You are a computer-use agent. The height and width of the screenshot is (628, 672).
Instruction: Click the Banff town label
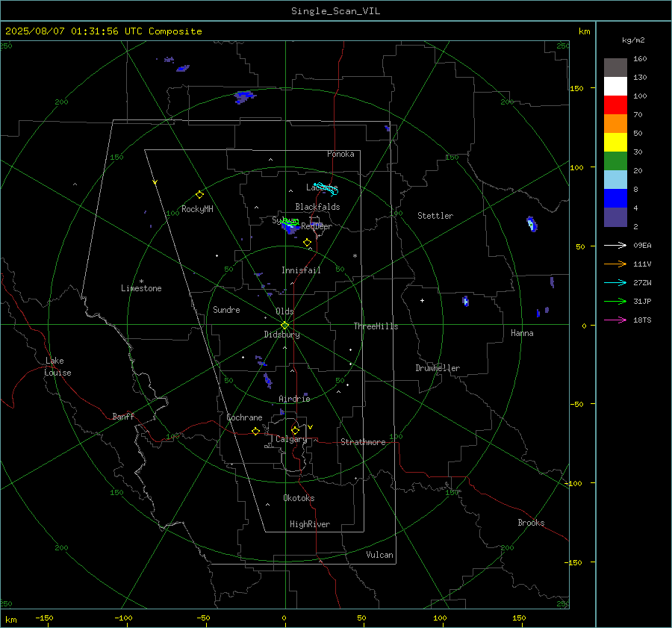tap(123, 416)
